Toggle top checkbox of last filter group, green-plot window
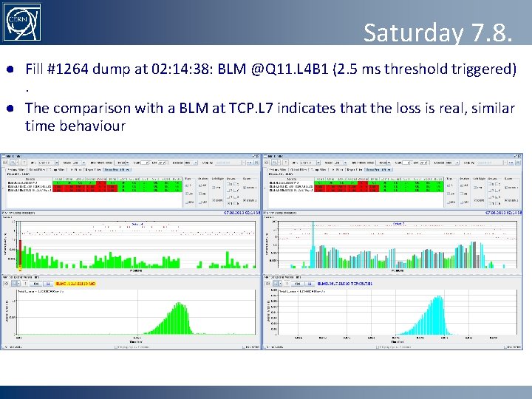Screen dimensions: 532x399 coord(245,187)
